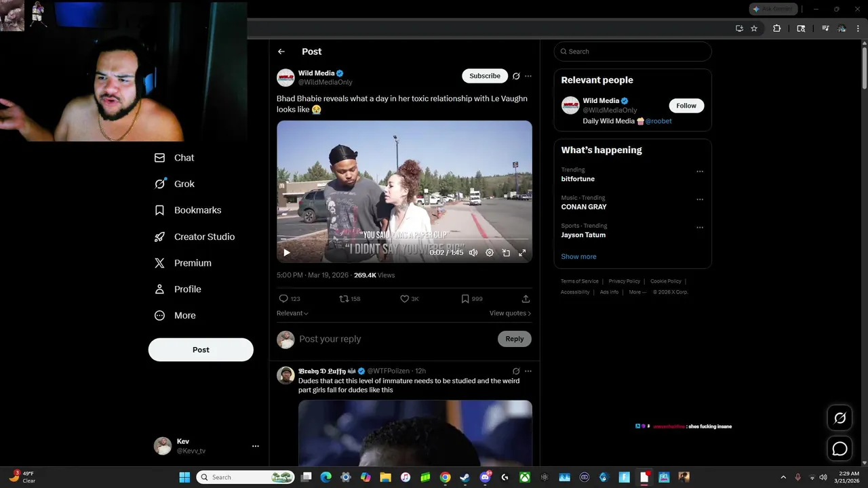Subscribe to Wild Media
Screen dimensions: 868x488
coord(485,76)
